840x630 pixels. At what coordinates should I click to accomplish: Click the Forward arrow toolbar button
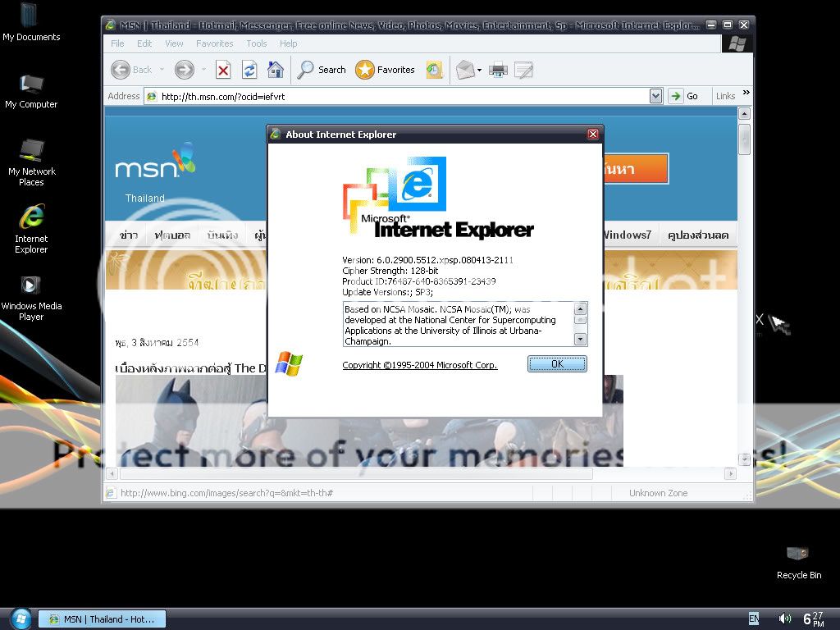click(x=185, y=70)
